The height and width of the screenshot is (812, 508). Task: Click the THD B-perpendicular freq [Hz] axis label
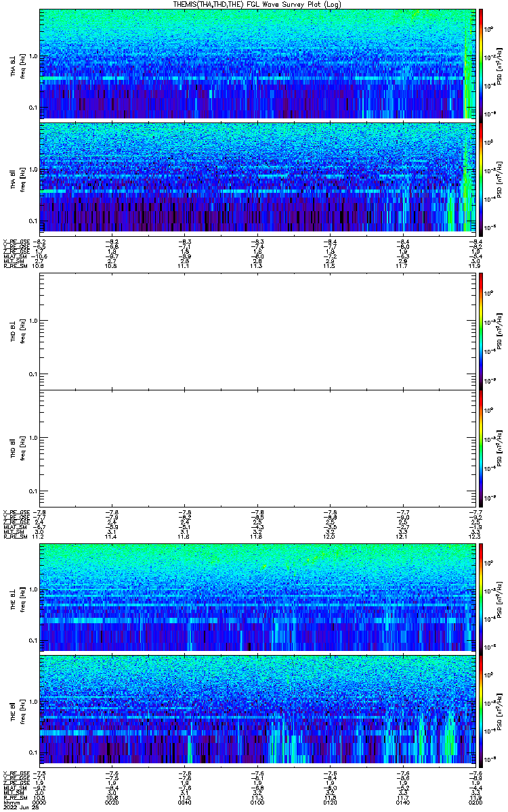pos(22,332)
